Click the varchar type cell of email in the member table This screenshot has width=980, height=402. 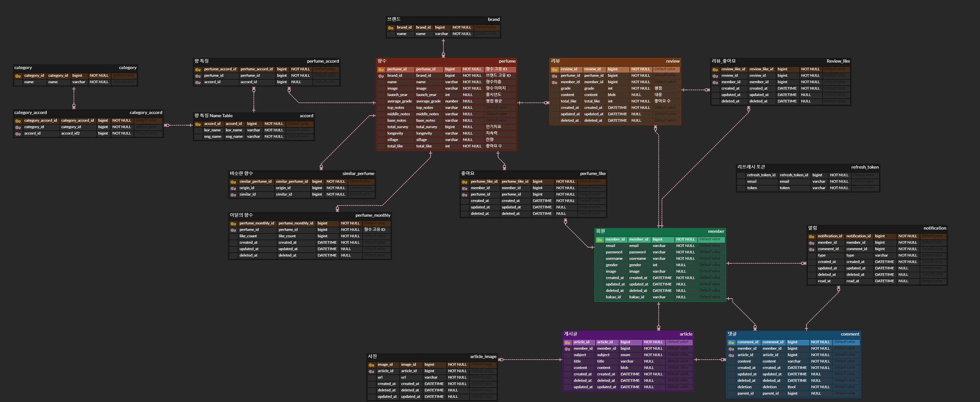(659, 246)
